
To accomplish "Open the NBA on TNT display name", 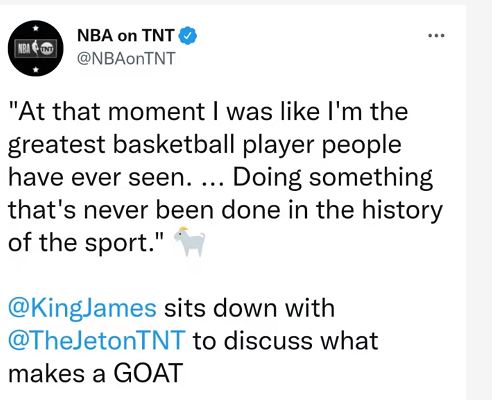I will pos(126,35).
